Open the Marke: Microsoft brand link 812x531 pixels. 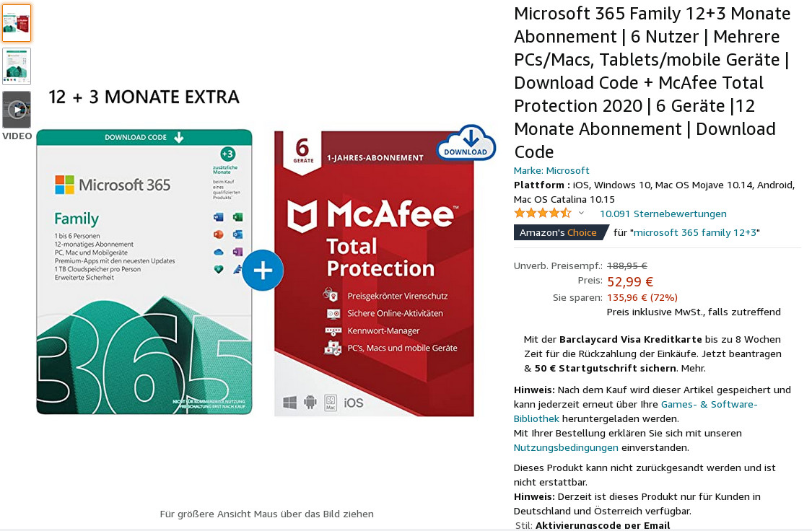pyautogui.click(x=551, y=170)
